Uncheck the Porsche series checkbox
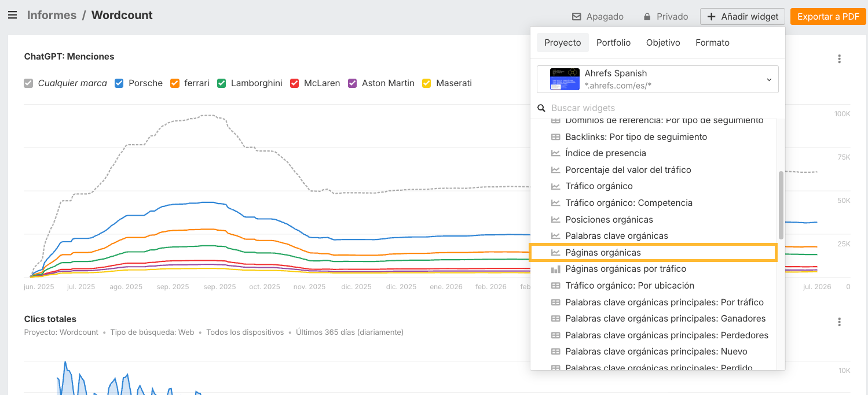868x395 pixels. (x=119, y=83)
